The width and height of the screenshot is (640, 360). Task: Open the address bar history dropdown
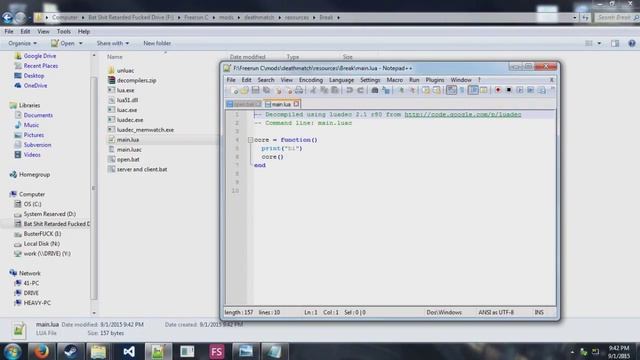[x=575, y=18]
